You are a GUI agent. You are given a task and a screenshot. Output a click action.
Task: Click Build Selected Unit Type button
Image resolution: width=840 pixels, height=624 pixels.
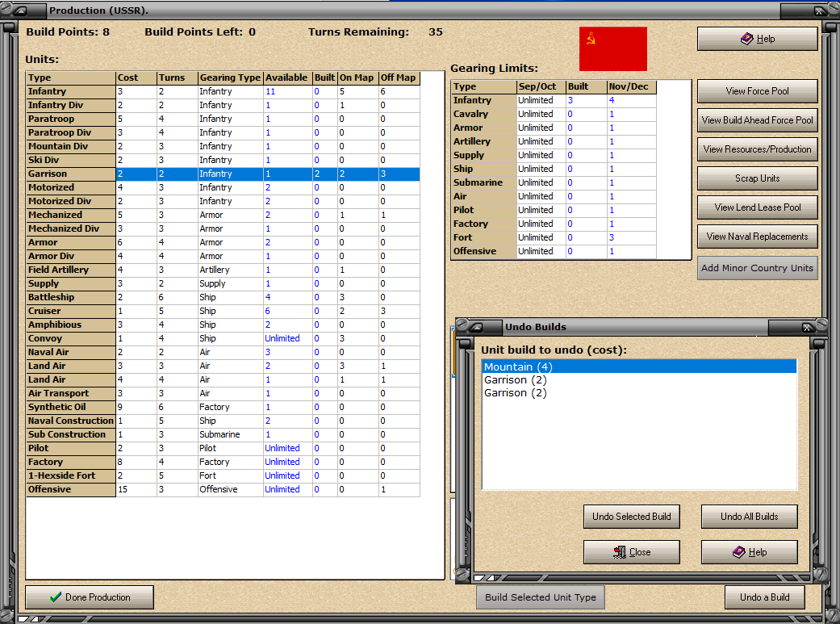(541, 597)
